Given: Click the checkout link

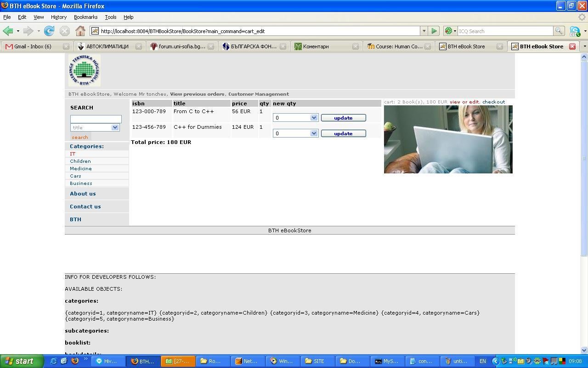Looking at the screenshot, I should [494, 102].
